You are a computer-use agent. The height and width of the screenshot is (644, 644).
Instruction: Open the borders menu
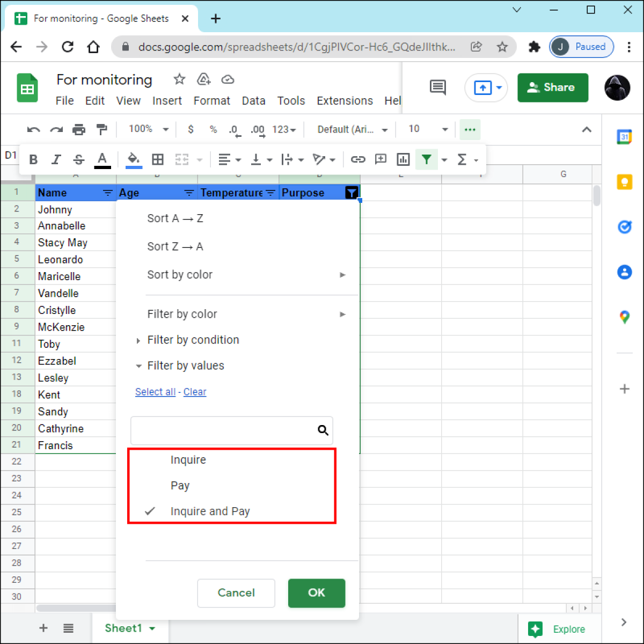pyautogui.click(x=157, y=159)
